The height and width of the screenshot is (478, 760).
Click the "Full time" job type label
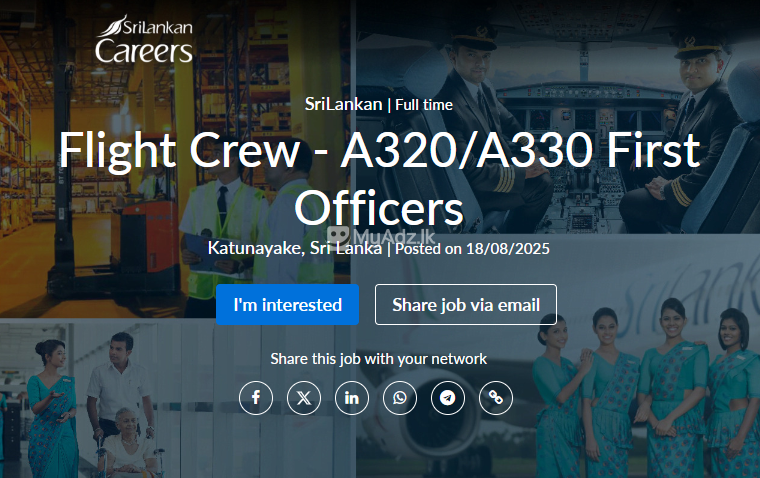pos(424,104)
